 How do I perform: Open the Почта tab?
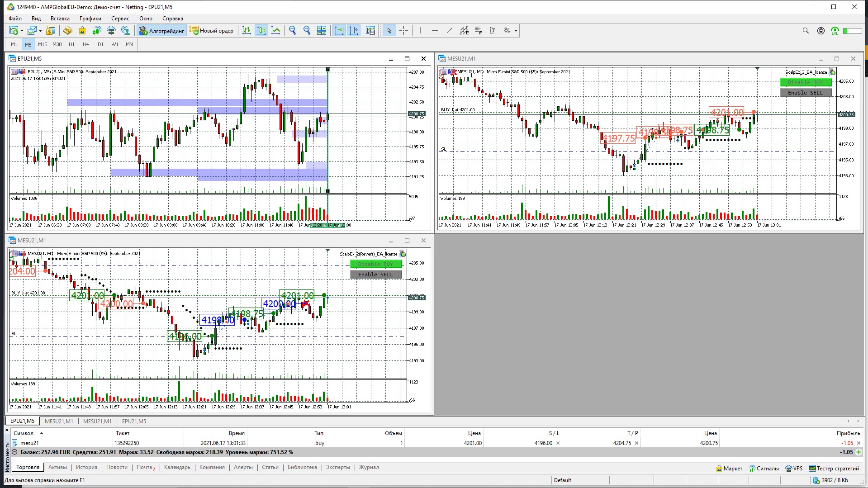click(x=145, y=467)
